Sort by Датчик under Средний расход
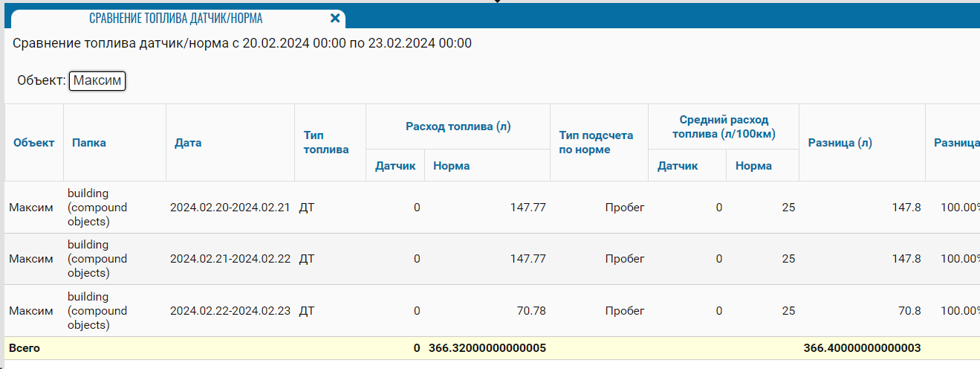The image size is (980, 369). 678,166
